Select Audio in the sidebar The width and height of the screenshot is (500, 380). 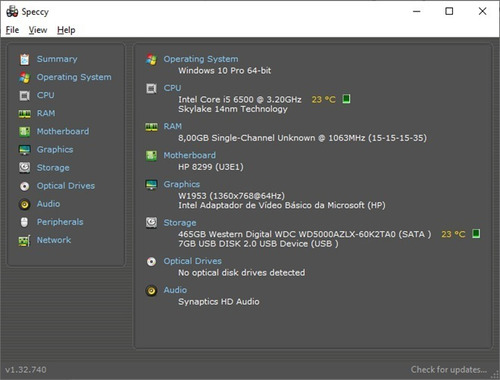tap(49, 204)
